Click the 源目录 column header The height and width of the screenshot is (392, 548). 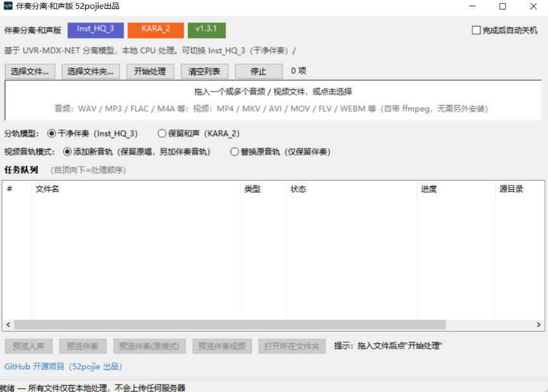click(520, 189)
